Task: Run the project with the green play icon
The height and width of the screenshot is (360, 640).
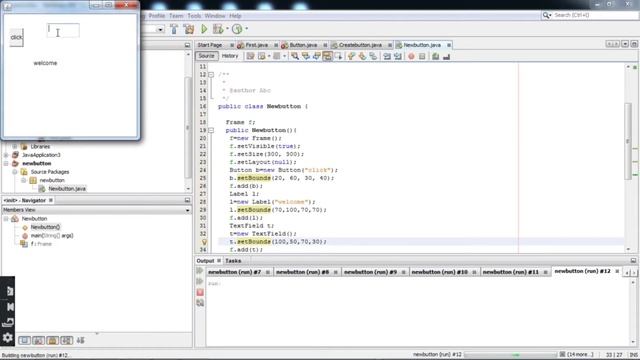Action: [x=204, y=29]
